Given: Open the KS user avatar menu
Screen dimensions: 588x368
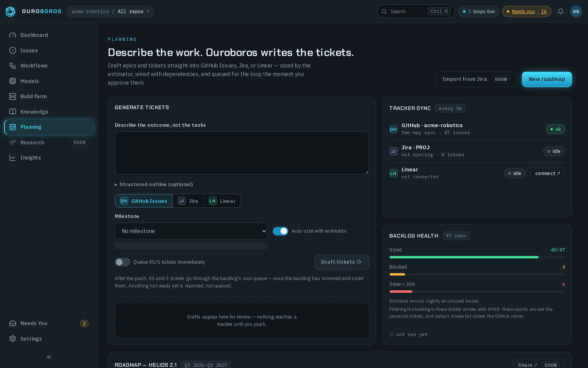Looking at the screenshot, I should pyautogui.click(x=576, y=11).
